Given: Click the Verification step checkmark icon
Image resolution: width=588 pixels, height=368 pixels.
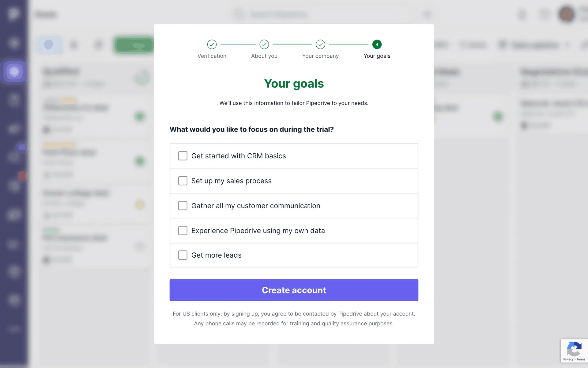Looking at the screenshot, I should pyautogui.click(x=212, y=44).
